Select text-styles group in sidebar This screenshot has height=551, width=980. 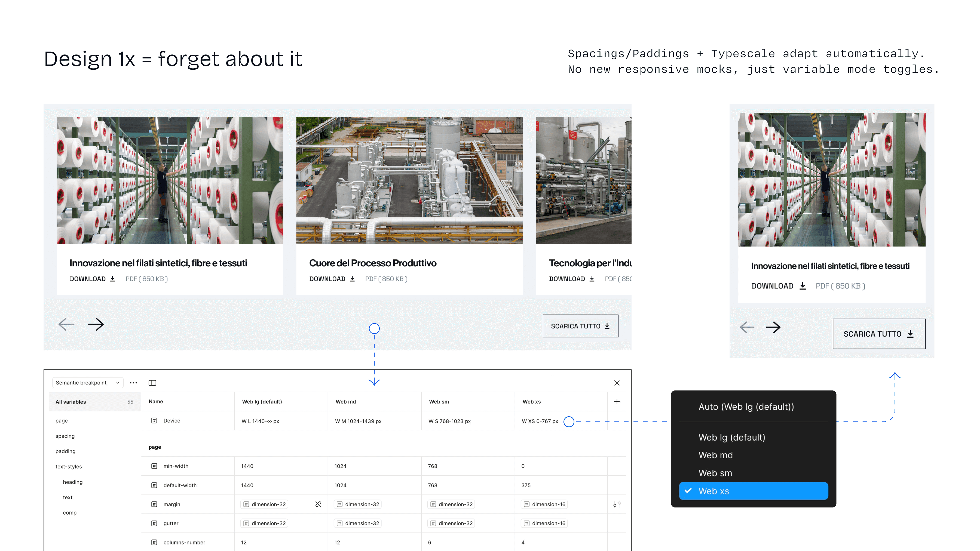point(69,467)
